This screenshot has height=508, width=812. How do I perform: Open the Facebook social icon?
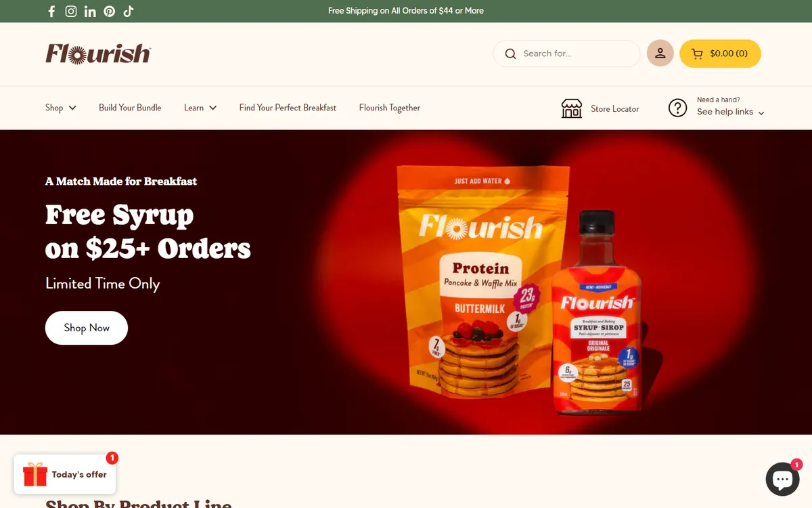pyautogui.click(x=51, y=11)
